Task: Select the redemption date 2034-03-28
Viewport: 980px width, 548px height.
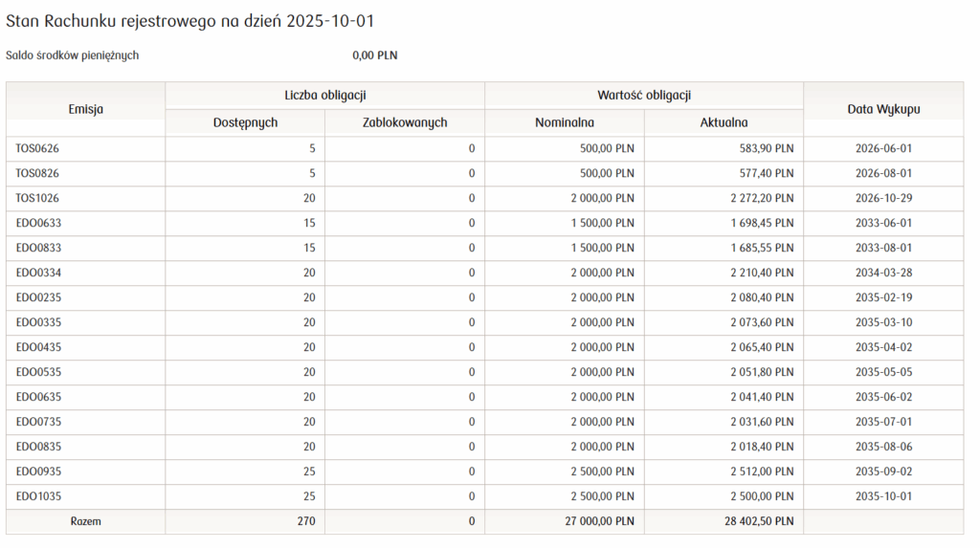Action: (883, 273)
